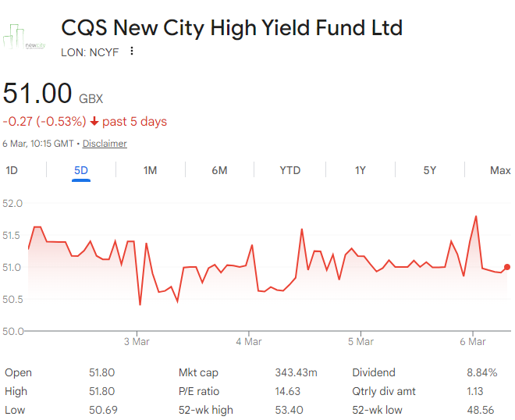Click the New City fund logo
Image resolution: width=515 pixels, height=420 pixels.
[x=24, y=37]
